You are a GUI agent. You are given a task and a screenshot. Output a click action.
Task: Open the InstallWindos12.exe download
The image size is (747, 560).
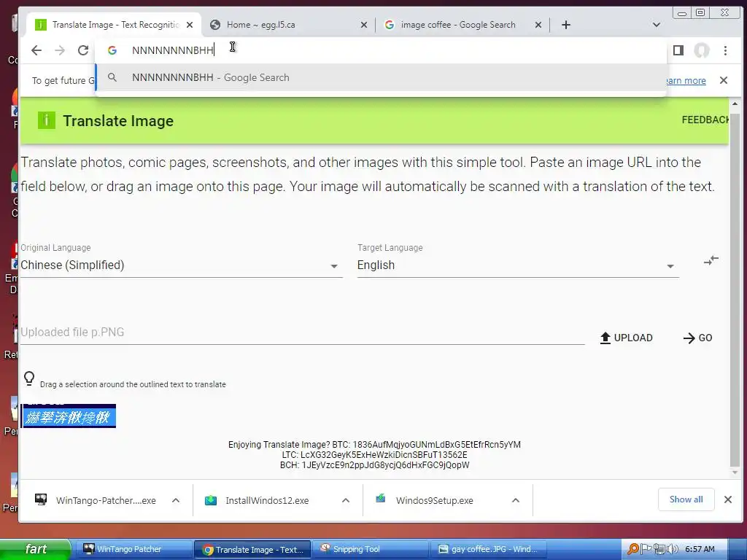tap(258, 500)
